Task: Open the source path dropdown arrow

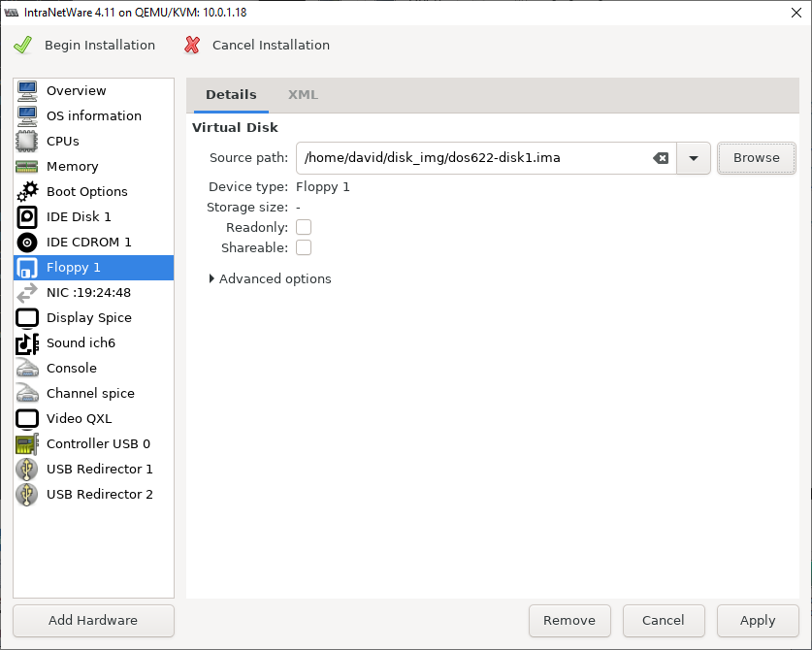Action: [694, 158]
